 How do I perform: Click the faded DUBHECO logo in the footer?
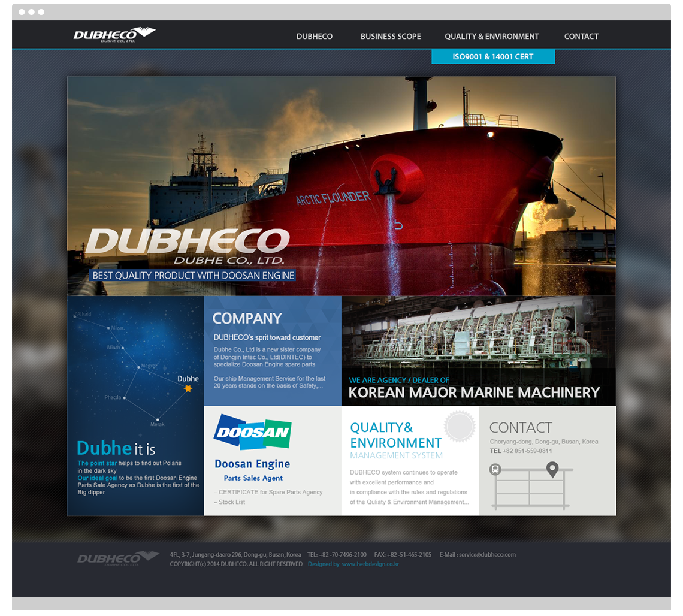pos(118,558)
